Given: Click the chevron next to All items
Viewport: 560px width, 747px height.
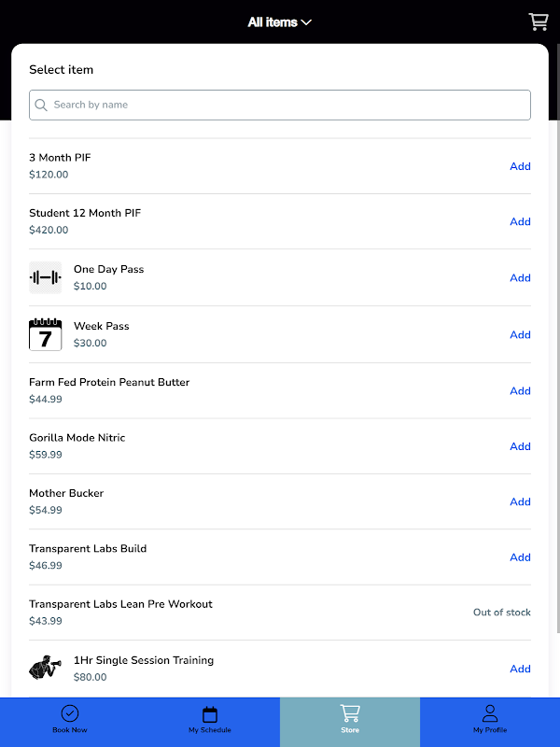Looking at the screenshot, I should [306, 22].
